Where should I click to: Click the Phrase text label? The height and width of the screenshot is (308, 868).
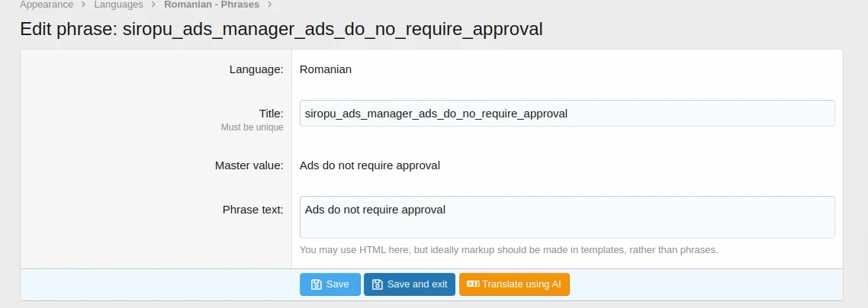[x=252, y=209]
